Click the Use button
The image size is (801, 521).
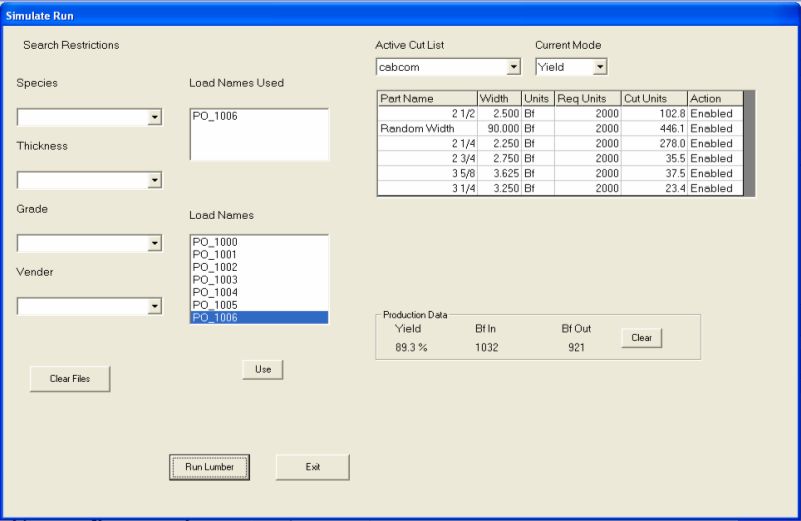(263, 369)
